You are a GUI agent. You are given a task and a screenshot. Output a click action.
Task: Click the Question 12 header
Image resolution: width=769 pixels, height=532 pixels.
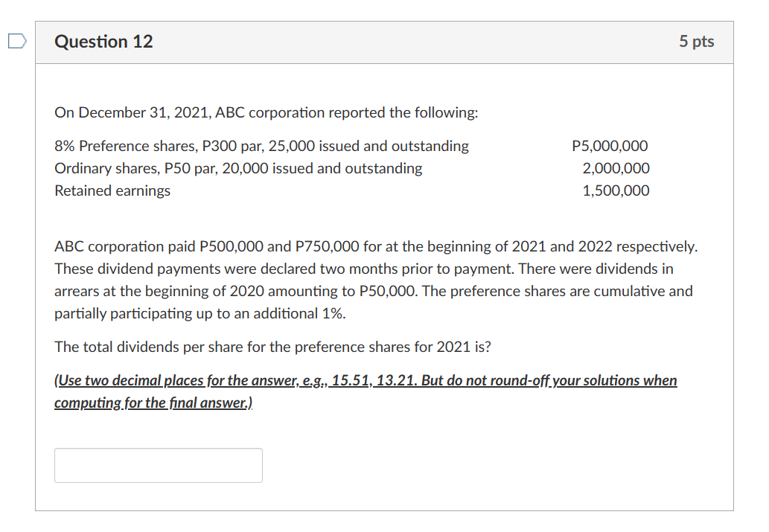pos(103,42)
